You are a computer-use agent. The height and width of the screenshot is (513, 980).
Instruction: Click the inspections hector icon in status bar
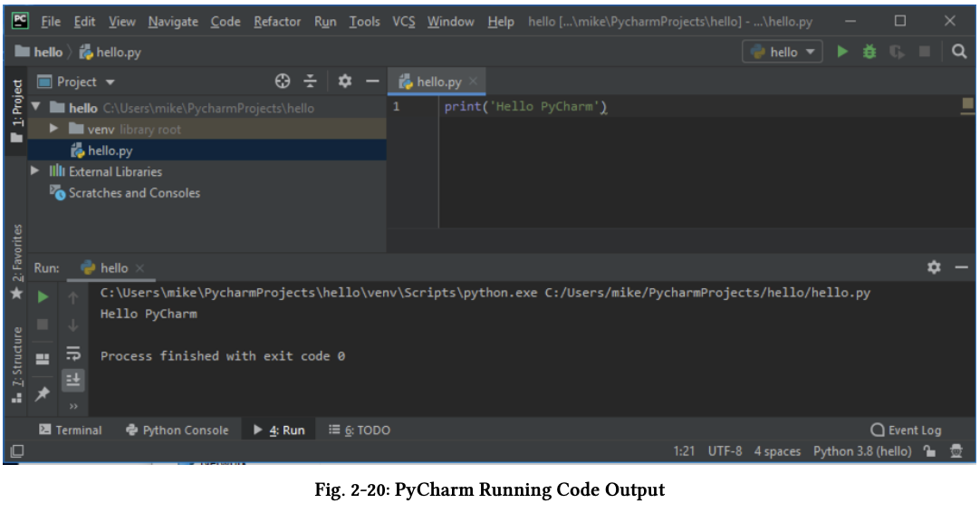956,451
